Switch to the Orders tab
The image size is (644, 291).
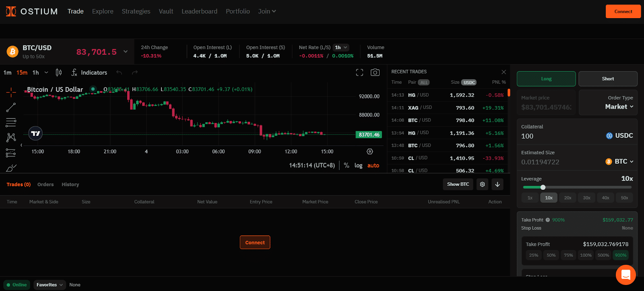45,185
